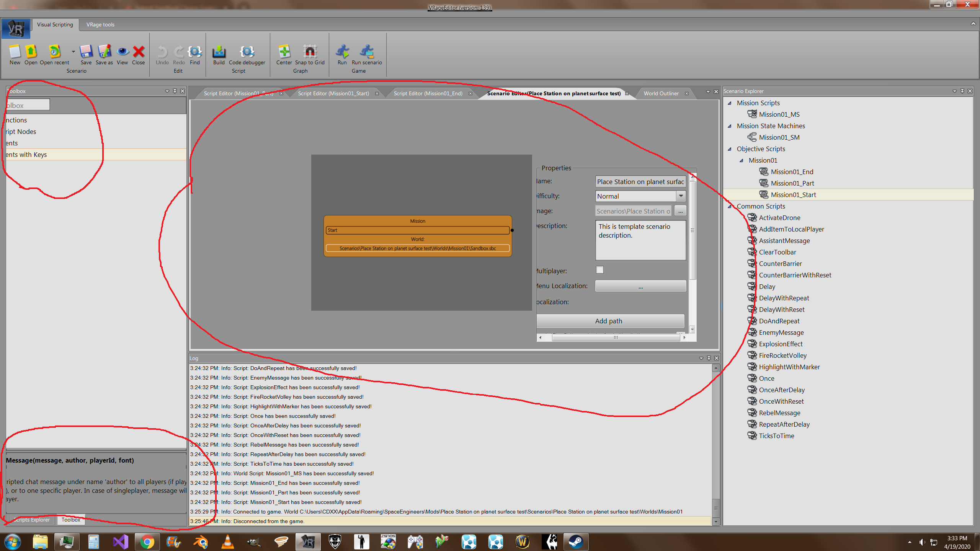Collapse the Common Scripts tree section
The width and height of the screenshot is (980, 551).
point(730,207)
